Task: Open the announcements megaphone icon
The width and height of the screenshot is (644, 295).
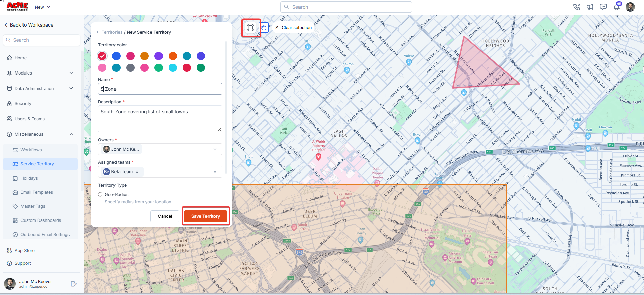Action: click(x=590, y=7)
